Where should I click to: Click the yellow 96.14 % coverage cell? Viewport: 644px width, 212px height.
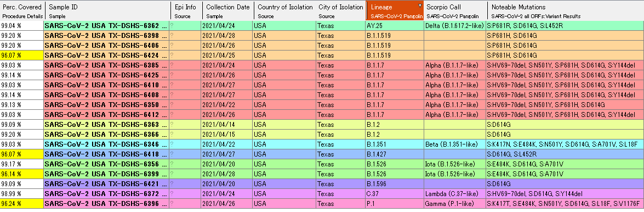coord(21,174)
